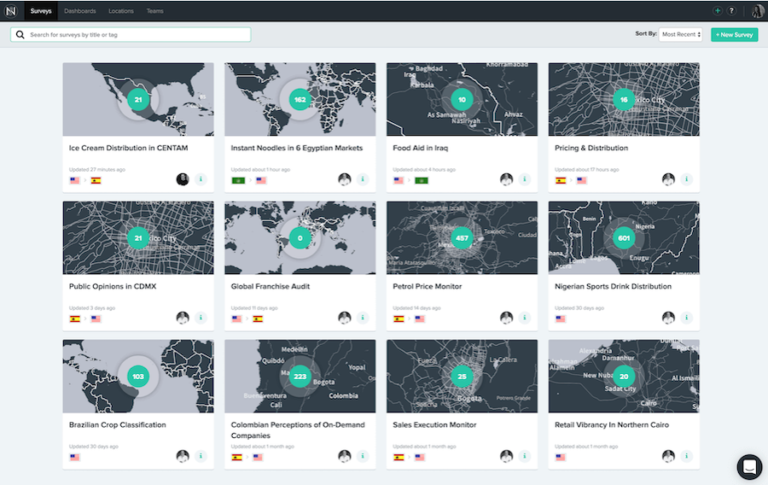The image size is (768, 485).
Task: Open the Locations tab
Action: click(x=121, y=11)
